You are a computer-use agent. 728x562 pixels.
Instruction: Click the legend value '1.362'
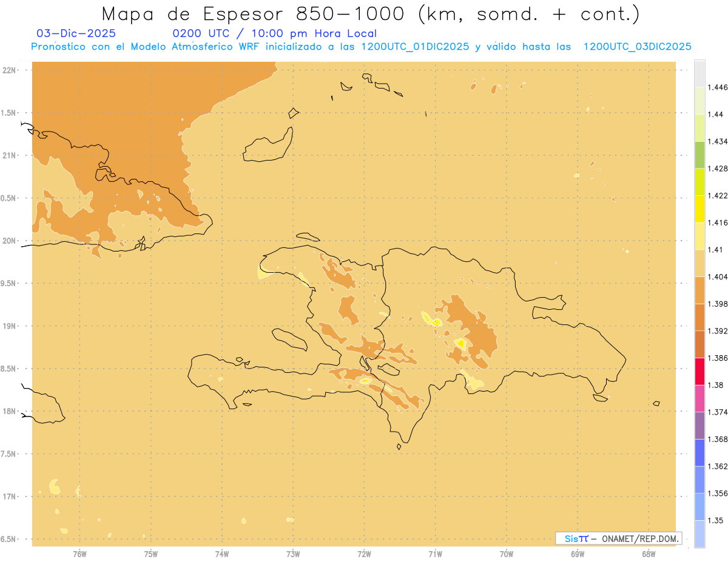pos(718,466)
